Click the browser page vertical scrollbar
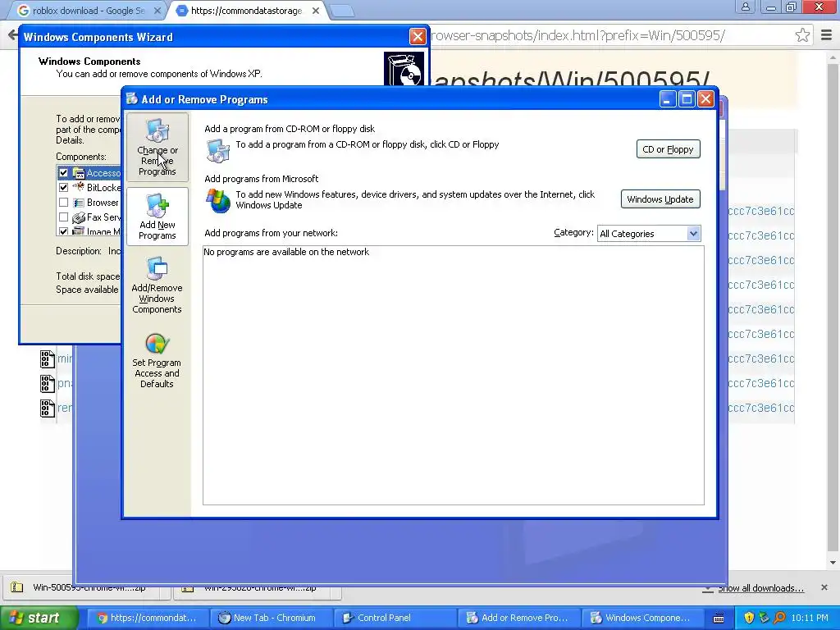Viewport: 840px width, 630px height. pos(833,309)
